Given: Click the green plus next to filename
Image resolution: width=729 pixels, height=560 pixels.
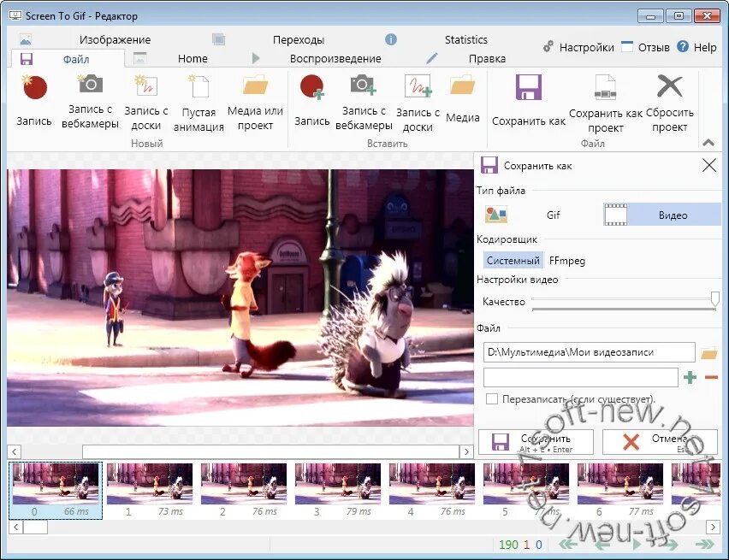Looking at the screenshot, I should pos(690,377).
